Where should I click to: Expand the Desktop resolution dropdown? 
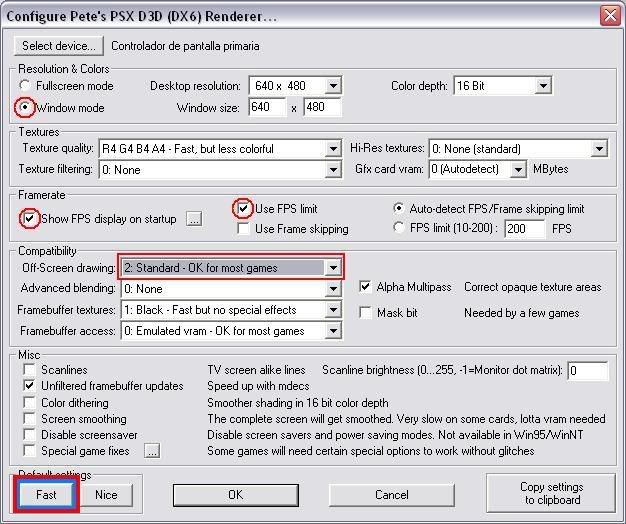coord(333,85)
